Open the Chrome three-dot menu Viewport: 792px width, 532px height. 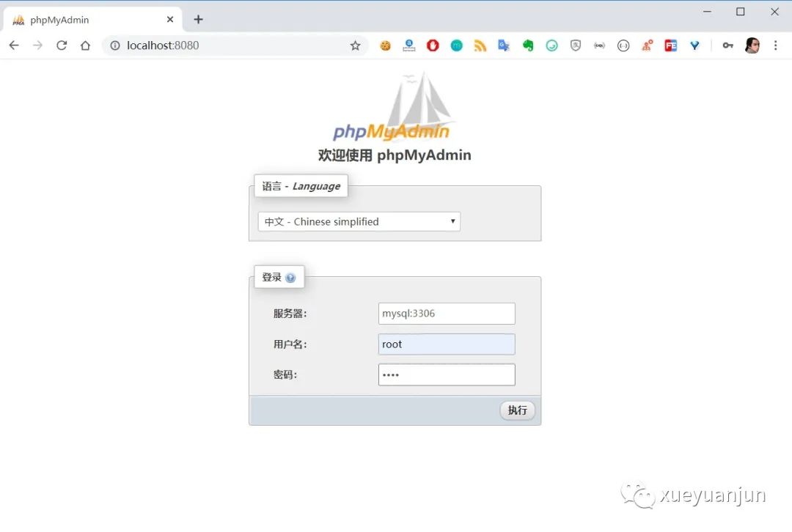coord(775,45)
